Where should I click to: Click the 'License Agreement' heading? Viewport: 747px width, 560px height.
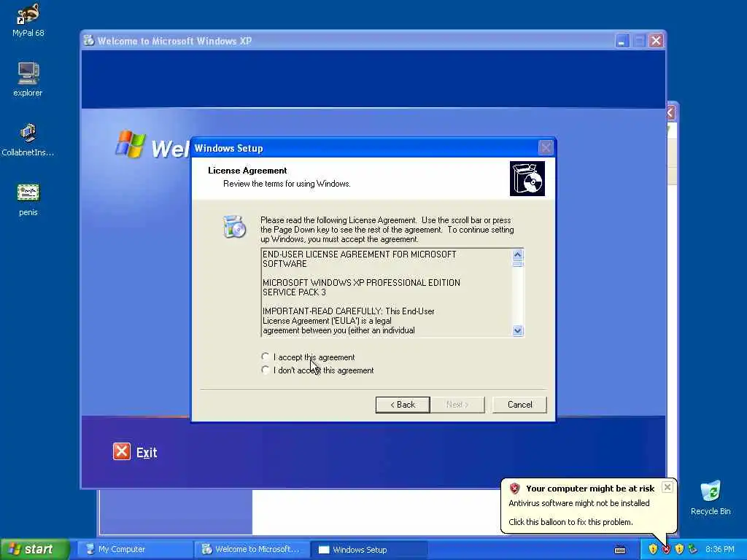(x=247, y=171)
